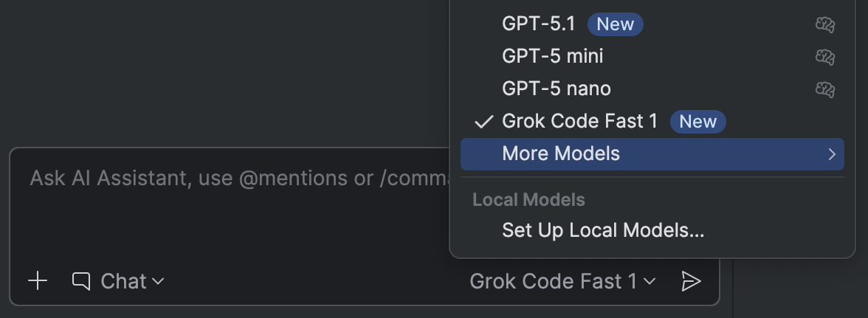Click the brain icon beside GPT-5.1

(x=824, y=24)
